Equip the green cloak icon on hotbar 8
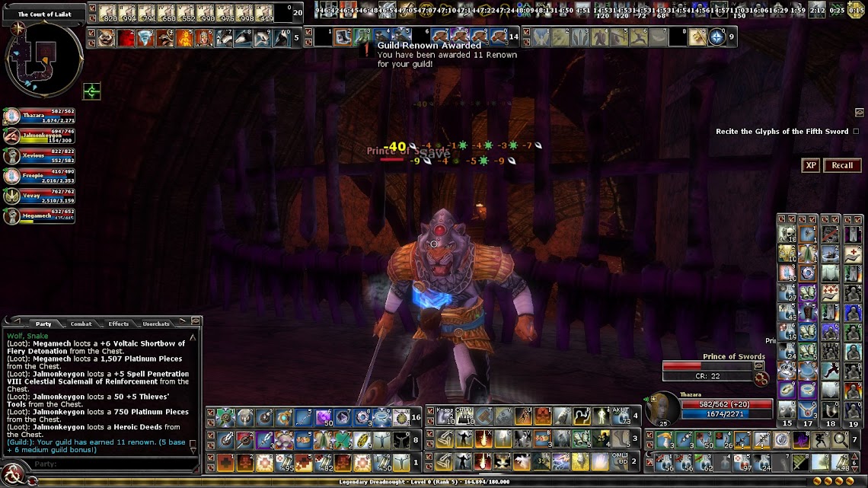 coord(324,440)
